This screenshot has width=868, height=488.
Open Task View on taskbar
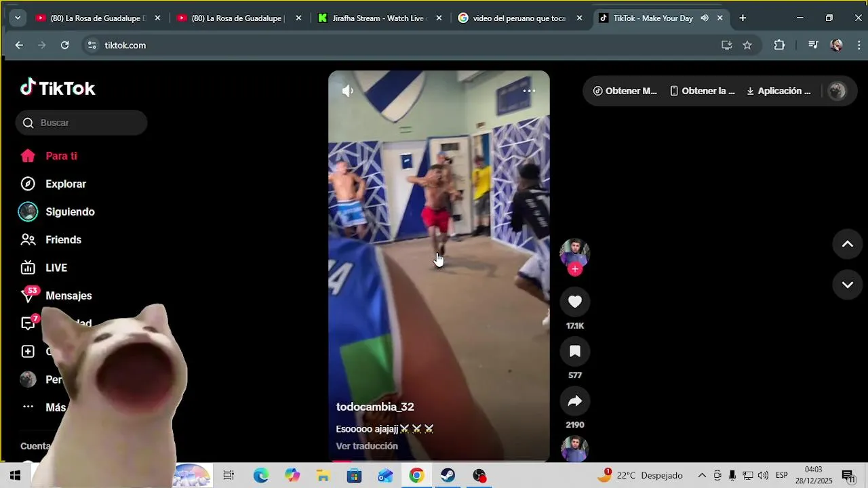tap(229, 476)
